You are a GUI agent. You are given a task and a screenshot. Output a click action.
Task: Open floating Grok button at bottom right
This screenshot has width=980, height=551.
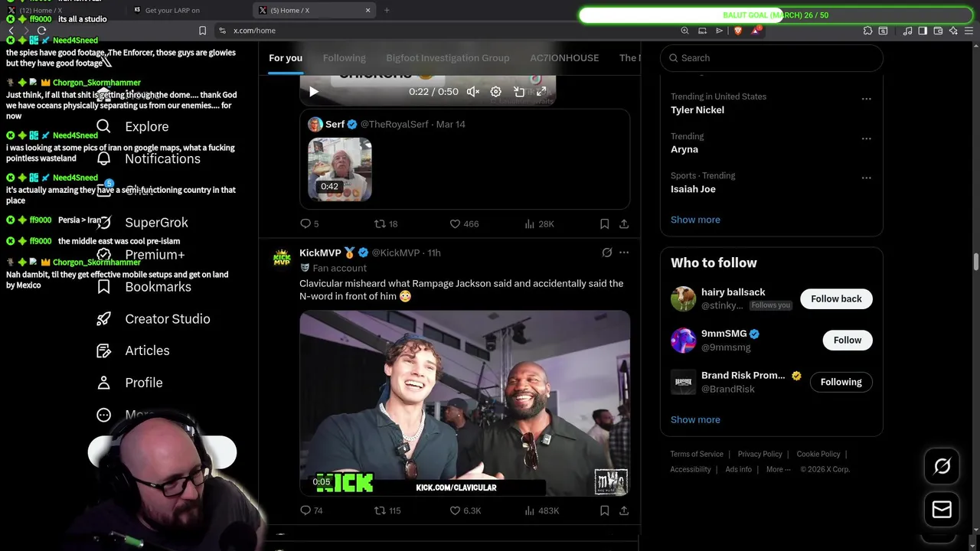[x=942, y=466]
